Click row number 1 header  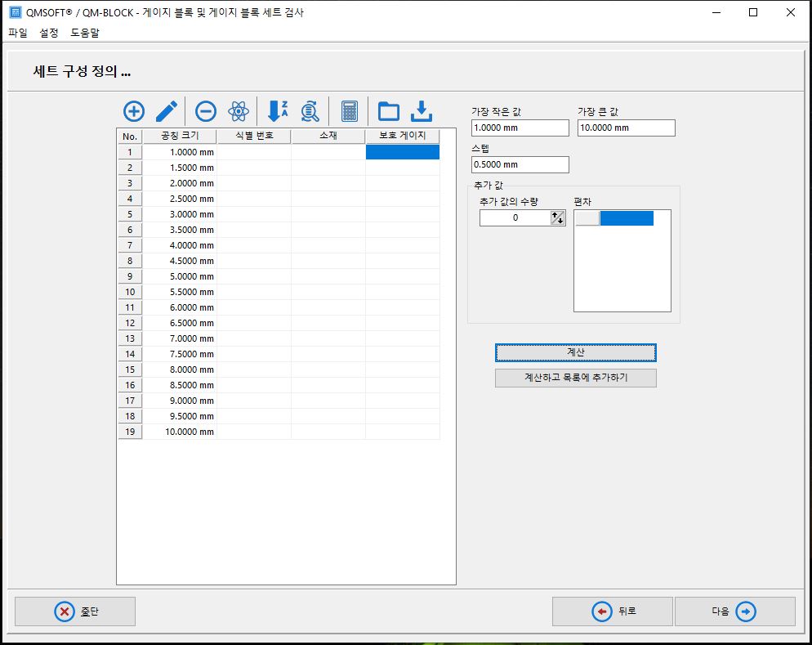tap(130, 152)
